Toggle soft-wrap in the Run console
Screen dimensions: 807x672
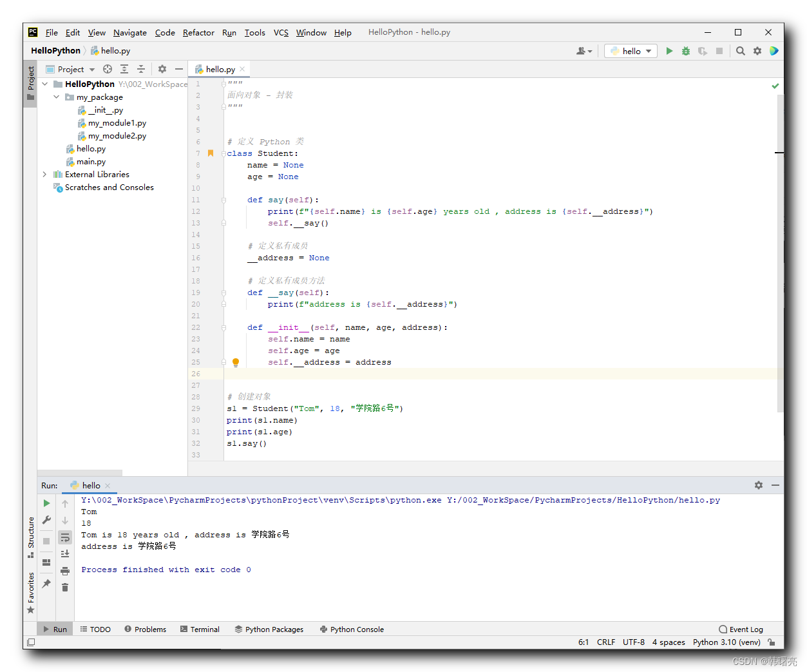tap(65, 537)
